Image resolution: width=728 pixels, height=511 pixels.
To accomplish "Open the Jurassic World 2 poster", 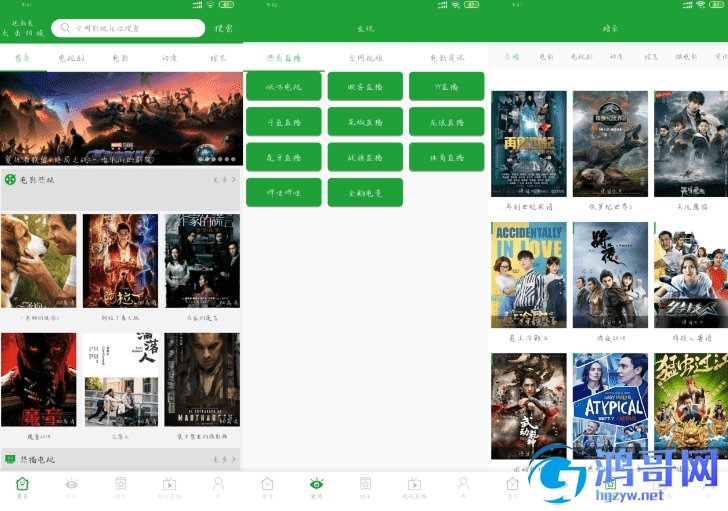I will tap(610, 144).
